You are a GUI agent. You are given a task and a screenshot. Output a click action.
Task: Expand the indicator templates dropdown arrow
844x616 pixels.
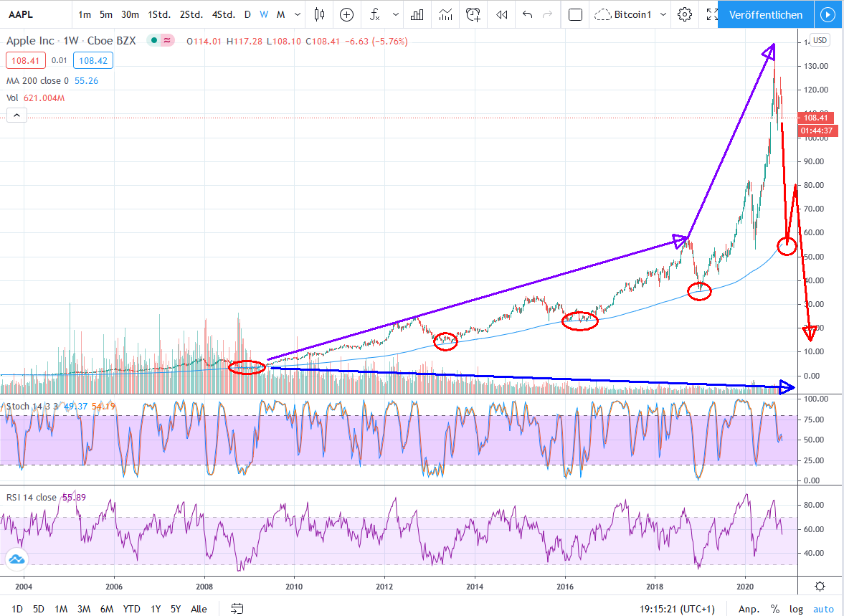(x=396, y=14)
